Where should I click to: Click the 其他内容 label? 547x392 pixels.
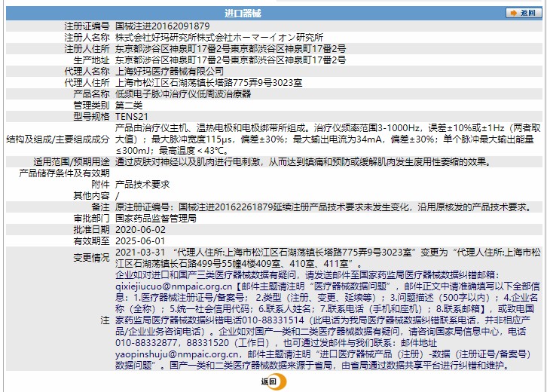click(x=91, y=196)
